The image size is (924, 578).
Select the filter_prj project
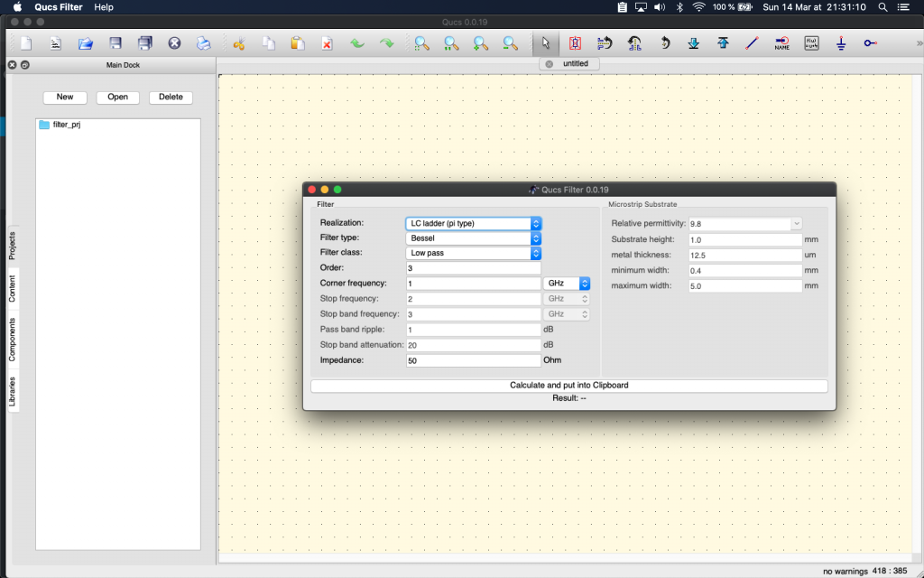point(60,125)
